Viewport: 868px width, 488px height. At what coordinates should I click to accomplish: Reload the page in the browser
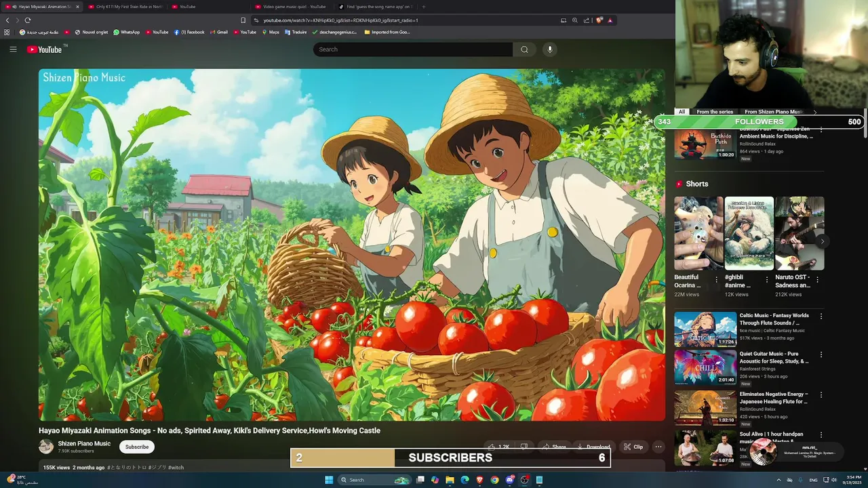point(27,20)
